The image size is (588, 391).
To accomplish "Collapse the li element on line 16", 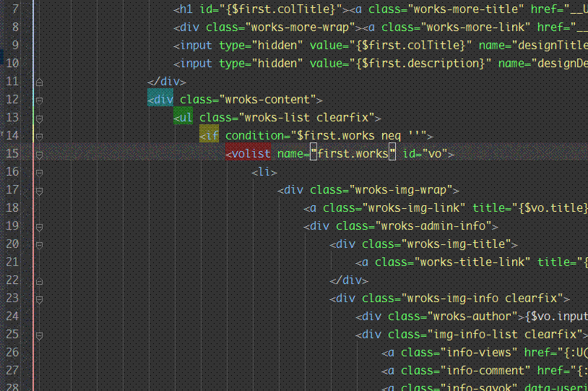I will (40, 172).
